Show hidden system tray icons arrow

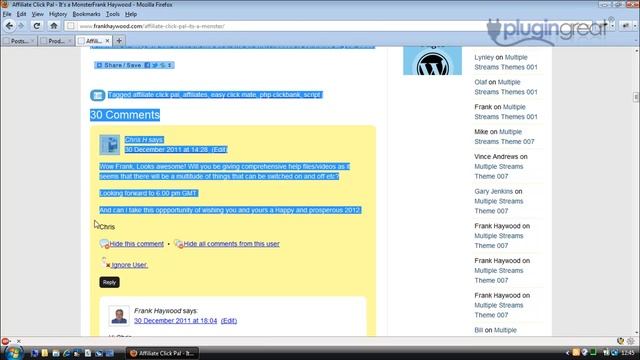pyautogui.click(x=567, y=353)
